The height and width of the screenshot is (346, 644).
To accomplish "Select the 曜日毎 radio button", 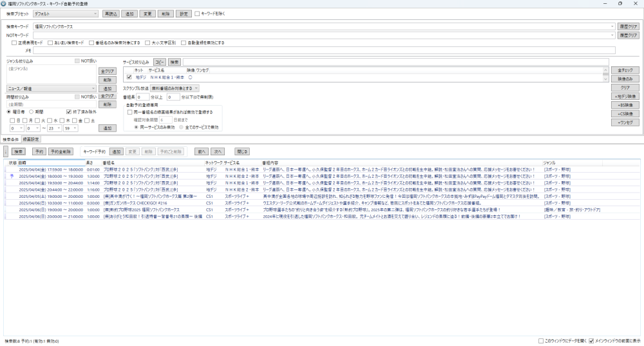I will (9, 111).
